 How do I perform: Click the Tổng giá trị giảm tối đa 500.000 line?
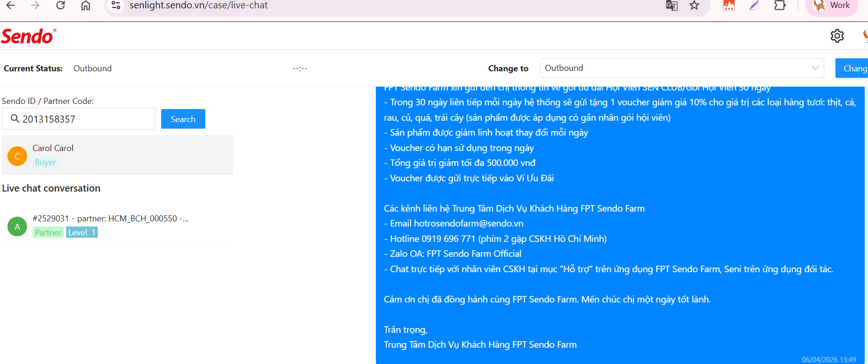460,163
